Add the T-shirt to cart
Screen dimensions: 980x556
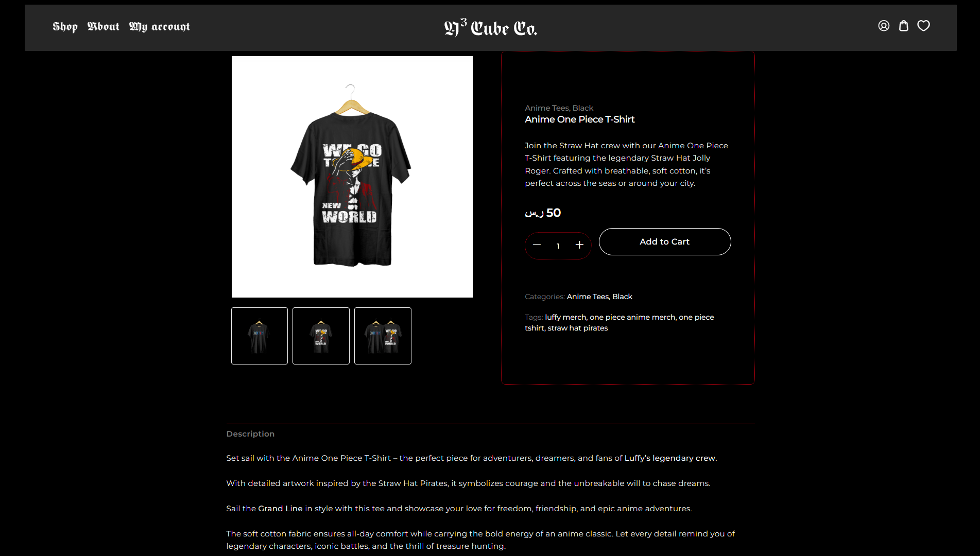pos(665,241)
